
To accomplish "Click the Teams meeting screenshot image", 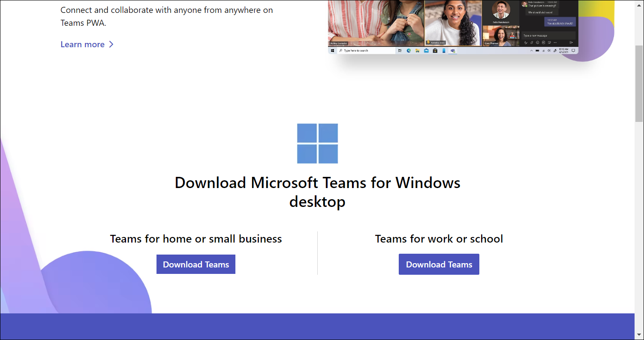I will 453,27.
